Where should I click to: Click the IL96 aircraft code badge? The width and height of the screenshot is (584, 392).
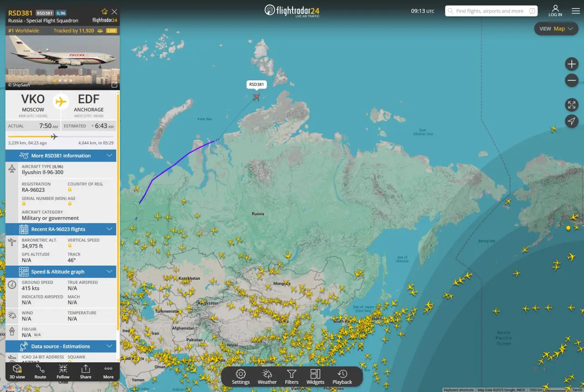(61, 13)
